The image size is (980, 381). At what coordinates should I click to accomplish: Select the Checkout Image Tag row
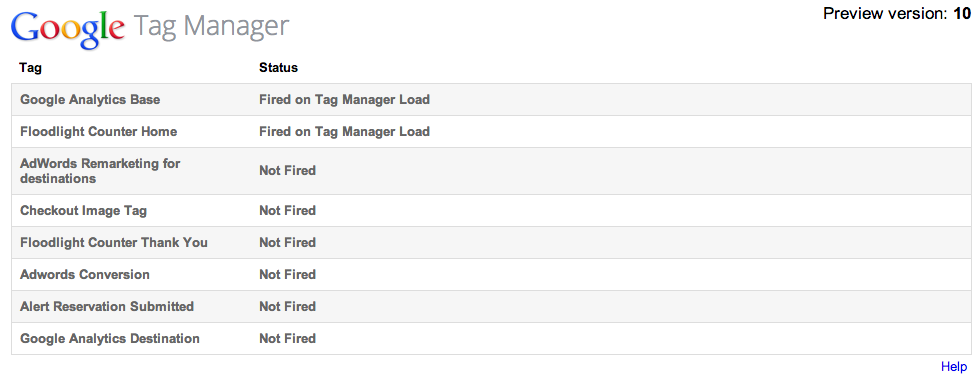click(x=491, y=210)
